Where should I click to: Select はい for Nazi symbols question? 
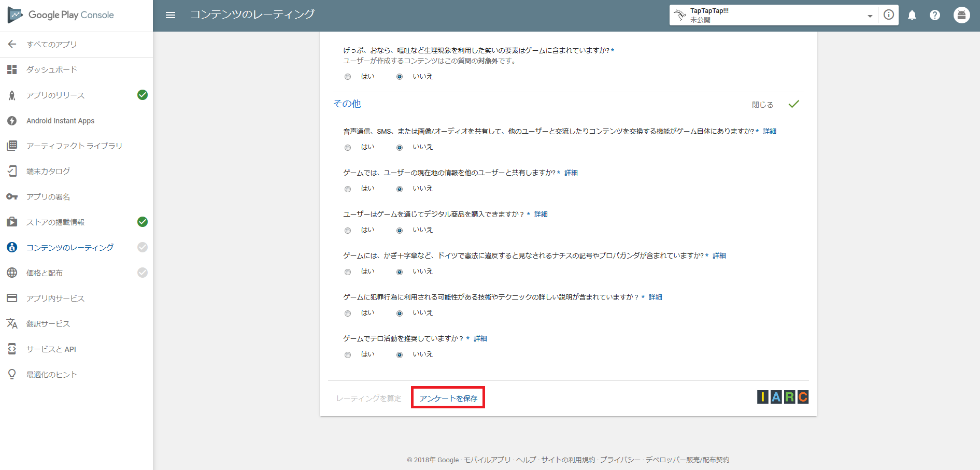click(x=348, y=272)
